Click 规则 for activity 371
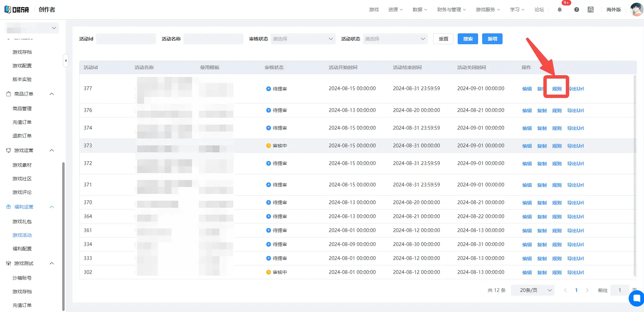This screenshot has width=644, height=312. coord(557,185)
